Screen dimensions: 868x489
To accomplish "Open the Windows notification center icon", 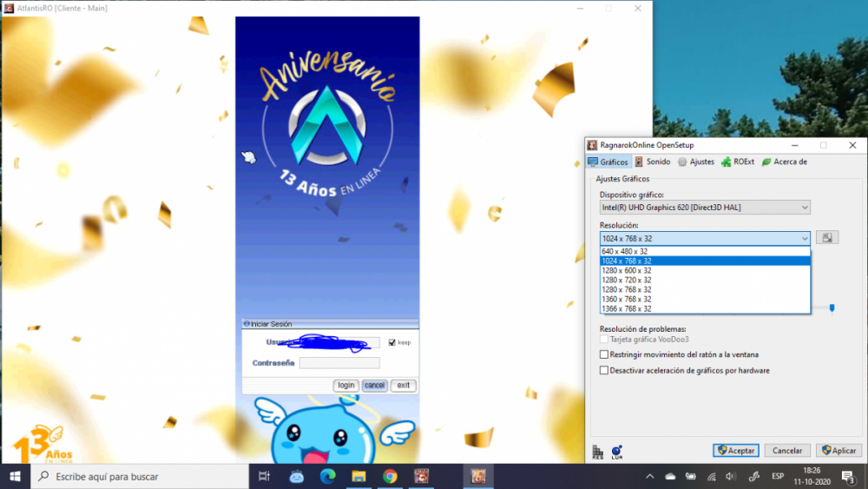I will click(847, 476).
